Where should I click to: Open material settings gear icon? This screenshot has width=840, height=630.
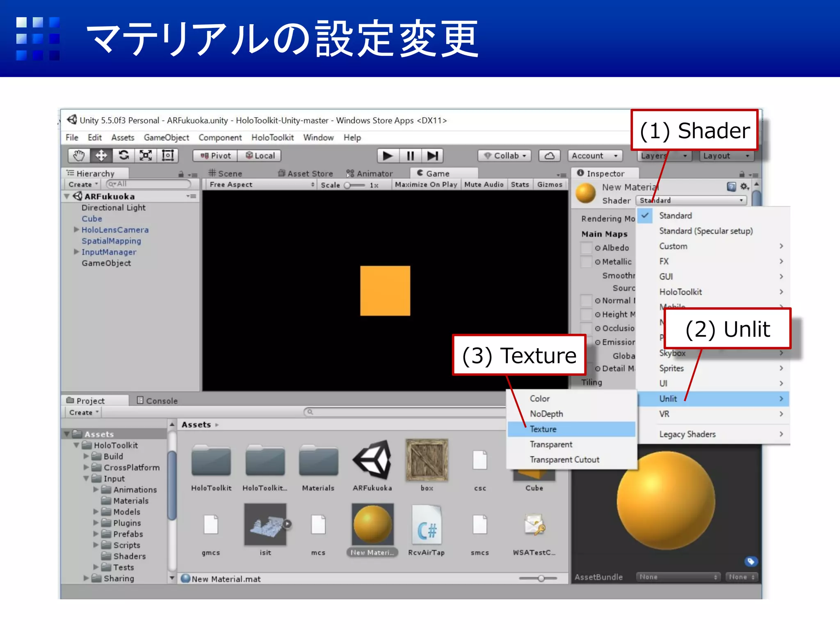[x=745, y=187]
